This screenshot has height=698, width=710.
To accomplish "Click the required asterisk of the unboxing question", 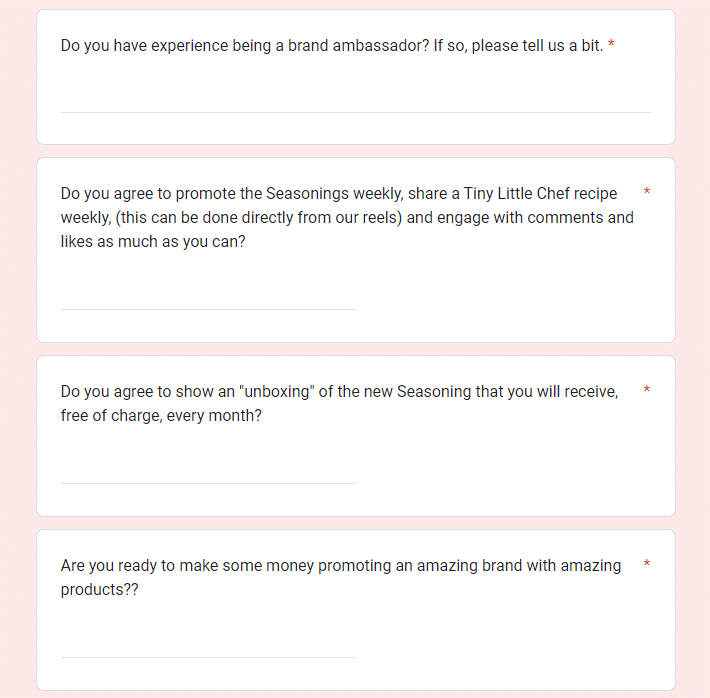I will tap(647, 389).
